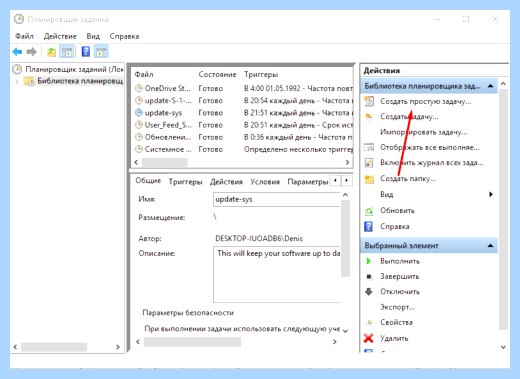
Task: Click the Back arrow toolbar icon
Action: click(x=17, y=52)
